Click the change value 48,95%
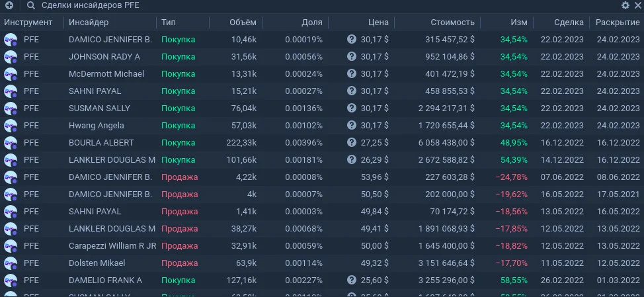Image resolution: width=644 pixels, height=297 pixels. 514,142
